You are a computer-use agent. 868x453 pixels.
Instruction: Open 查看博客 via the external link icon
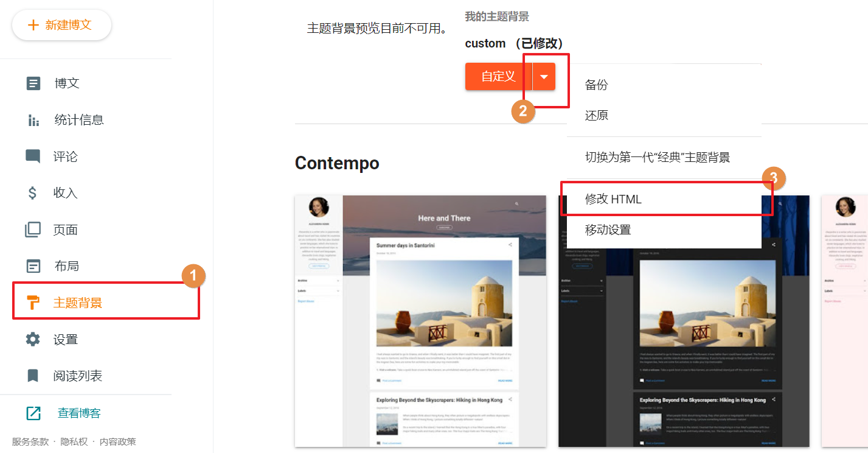[33, 412]
